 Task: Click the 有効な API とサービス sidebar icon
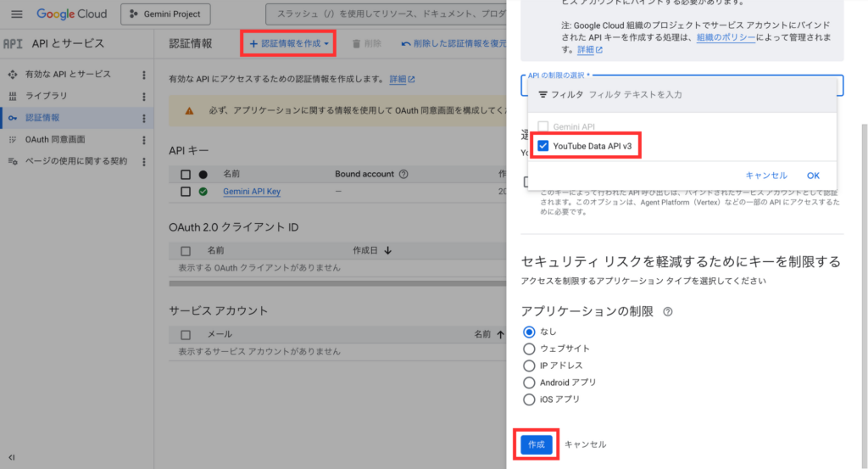[12, 74]
